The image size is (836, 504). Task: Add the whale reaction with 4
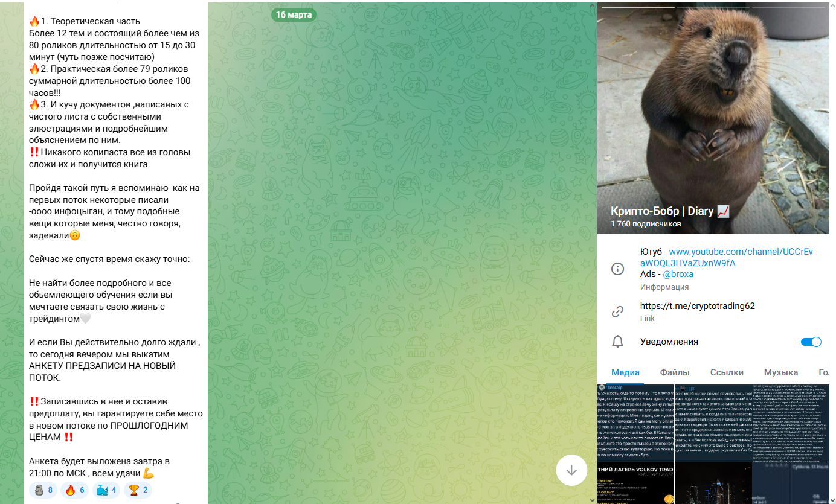(x=106, y=490)
